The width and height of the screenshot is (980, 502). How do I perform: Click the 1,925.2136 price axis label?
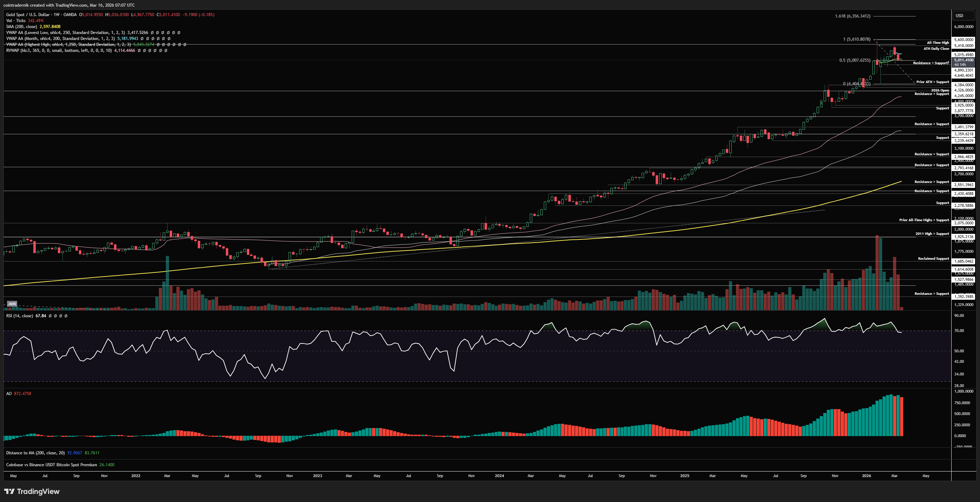(x=963, y=237)
